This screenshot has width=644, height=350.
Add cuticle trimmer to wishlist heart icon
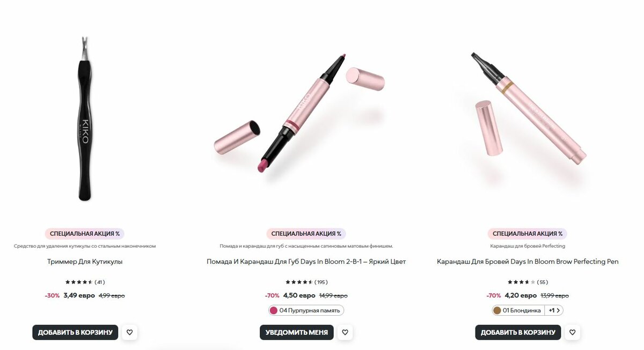[129, 332]
